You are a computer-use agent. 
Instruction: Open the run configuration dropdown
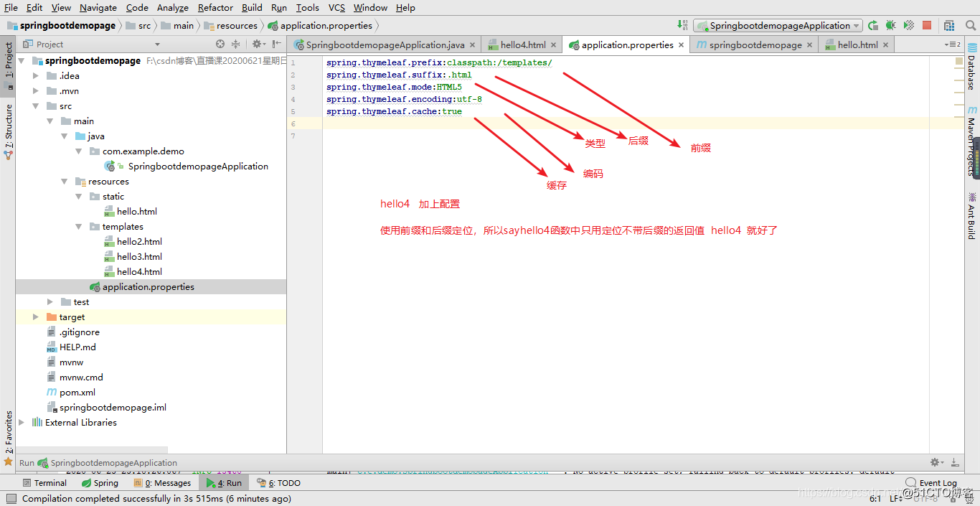pyautogui.click(x=777, y=25)
